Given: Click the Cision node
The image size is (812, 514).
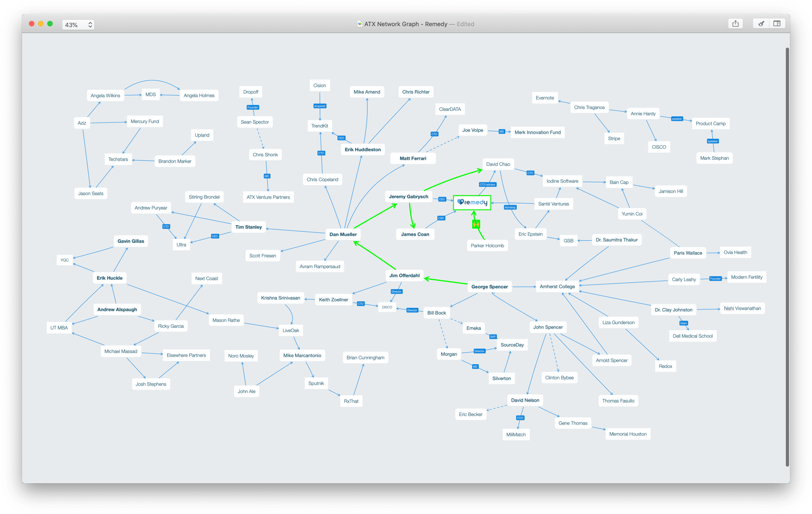Looking at the screenshot, I should point(320,85).
